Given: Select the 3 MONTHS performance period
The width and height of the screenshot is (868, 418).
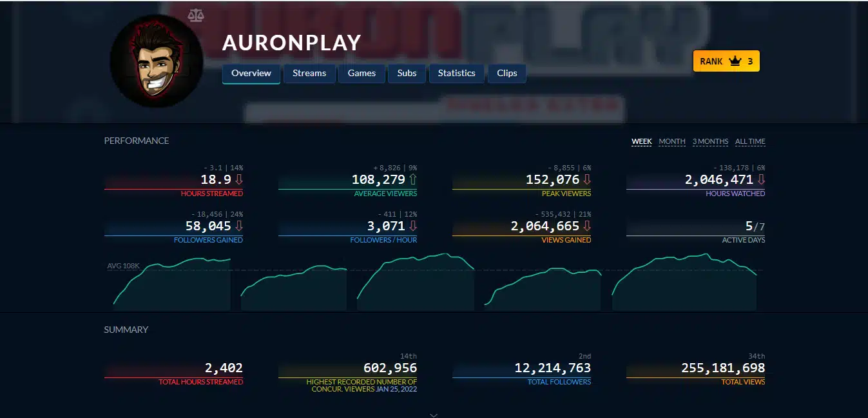Looking at the screenshot, I should (x=710, y=142).
